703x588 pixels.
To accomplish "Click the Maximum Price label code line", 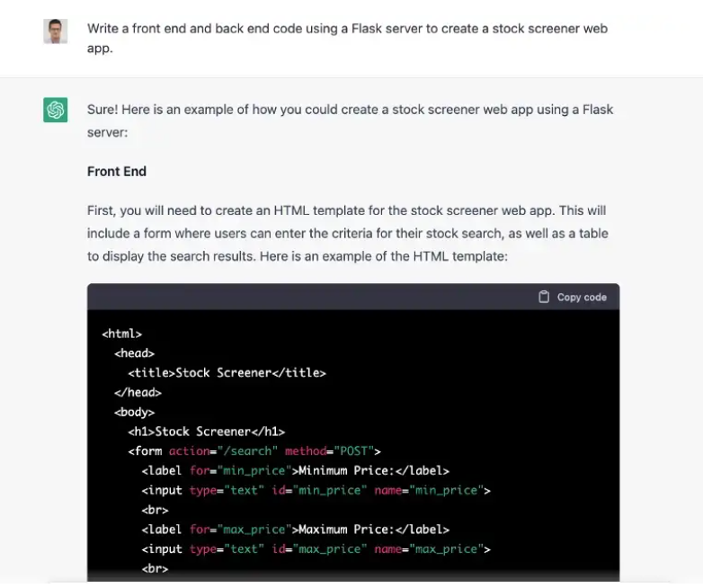I will pyautogui.click(x=295, y=529).
